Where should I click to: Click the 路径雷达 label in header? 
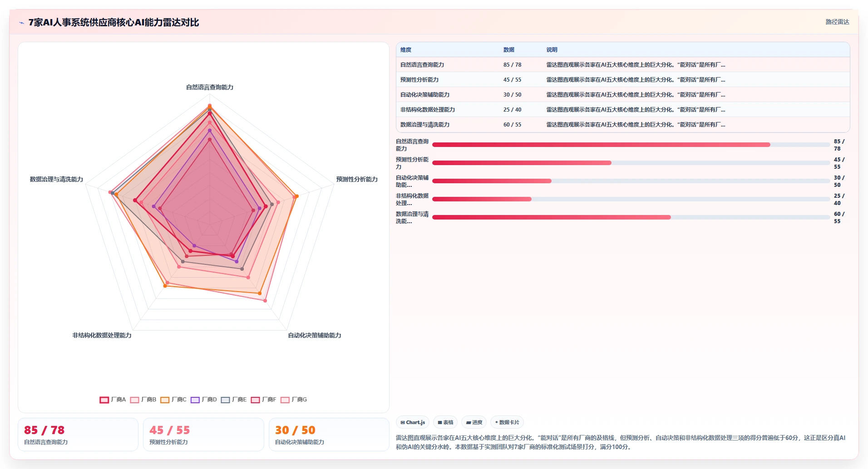tap(837, 22)
